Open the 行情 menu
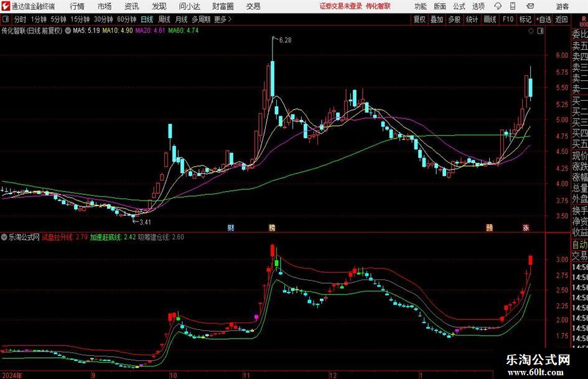Image resolution: width=588 pixels, height=379 pixels. [x=77, y=6]
